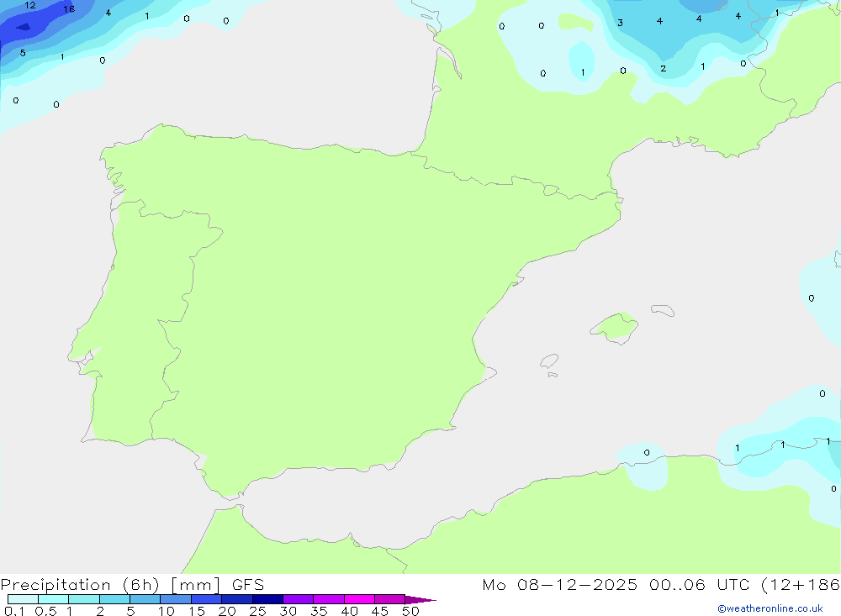Pick the 1–2 mm legend swatch
841x616 pixels.
point(83,599)
